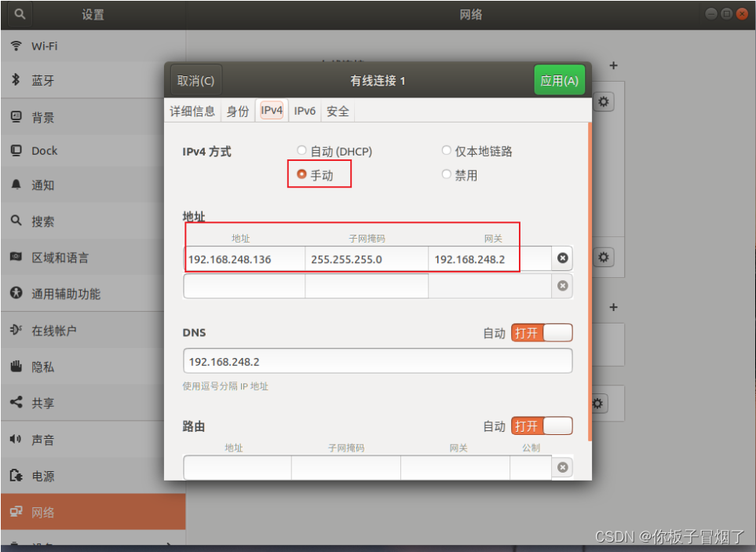
Task: Click gateway field 192.168.248.2
Action: [x=490, y=259]
